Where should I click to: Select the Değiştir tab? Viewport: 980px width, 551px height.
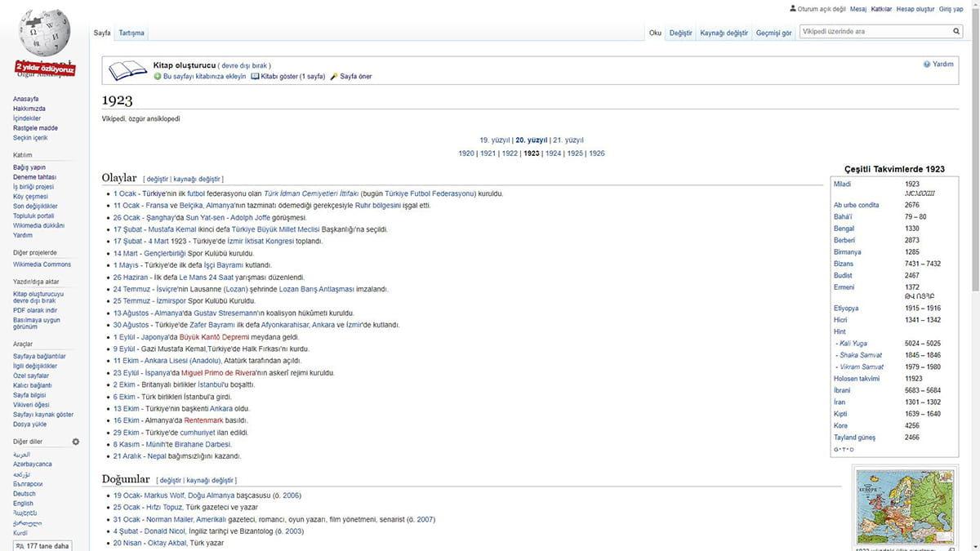coord(680,33)
